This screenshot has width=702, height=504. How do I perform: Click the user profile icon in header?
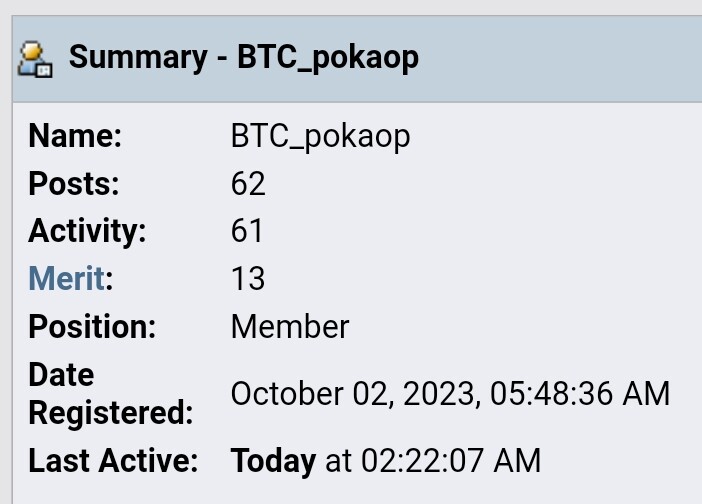35,59
